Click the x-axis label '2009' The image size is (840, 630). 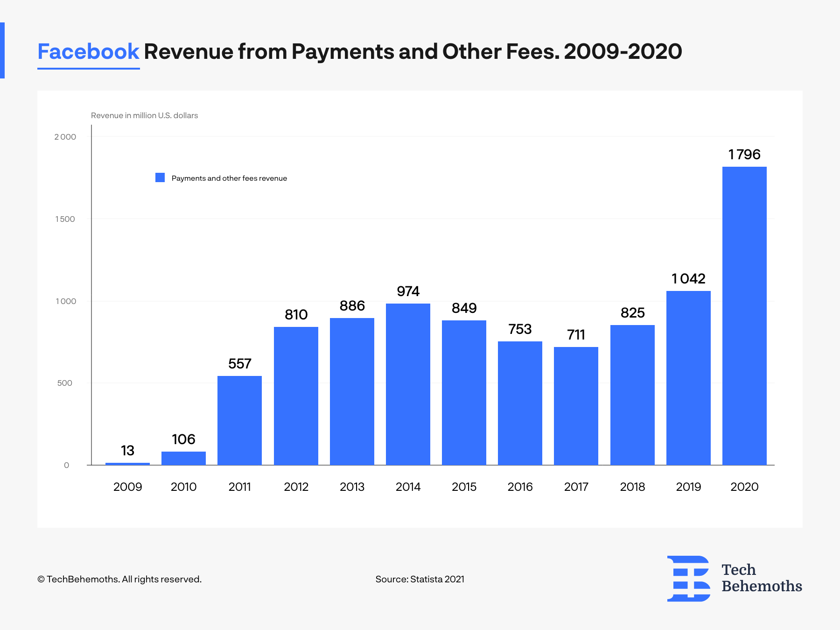127,487
